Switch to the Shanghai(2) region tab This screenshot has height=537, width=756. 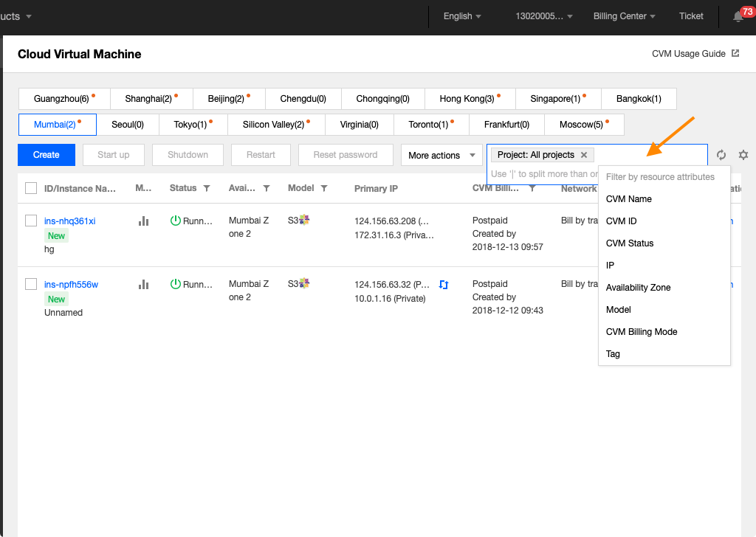[x=151, y=99]
